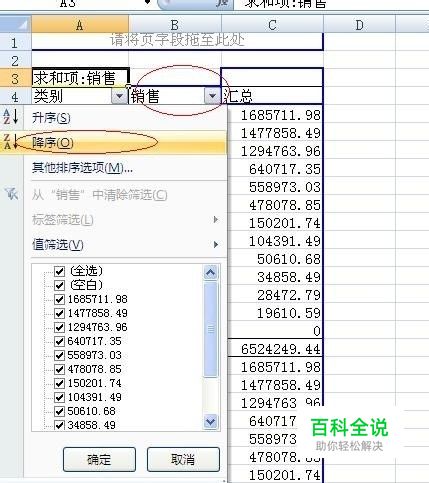The image size is (429, 483).
Task: Uncheck the 640717.35 filter item
Action: (x=59, y=341)
